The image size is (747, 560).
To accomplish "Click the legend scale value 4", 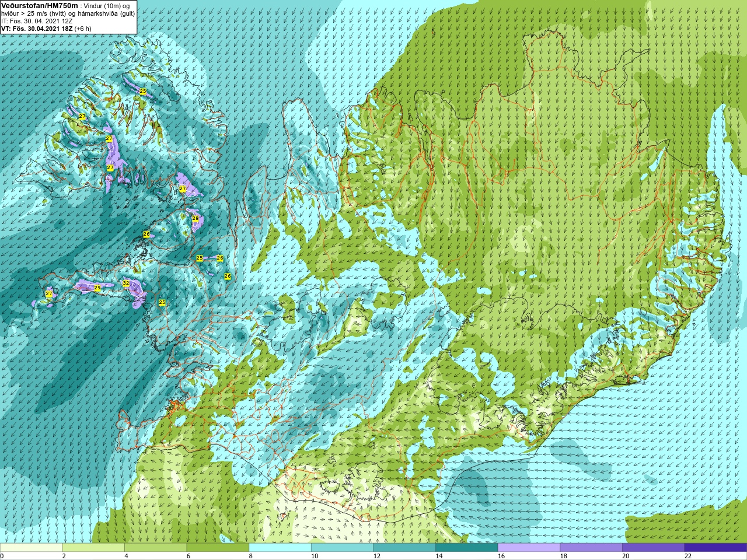I will click(x=126, y=556).
